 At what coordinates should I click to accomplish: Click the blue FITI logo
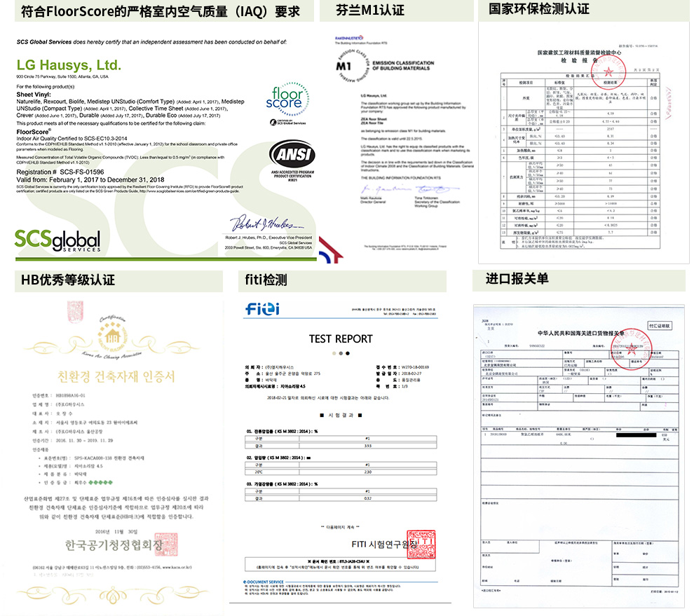pyautogui.click(x=262, y=309)
